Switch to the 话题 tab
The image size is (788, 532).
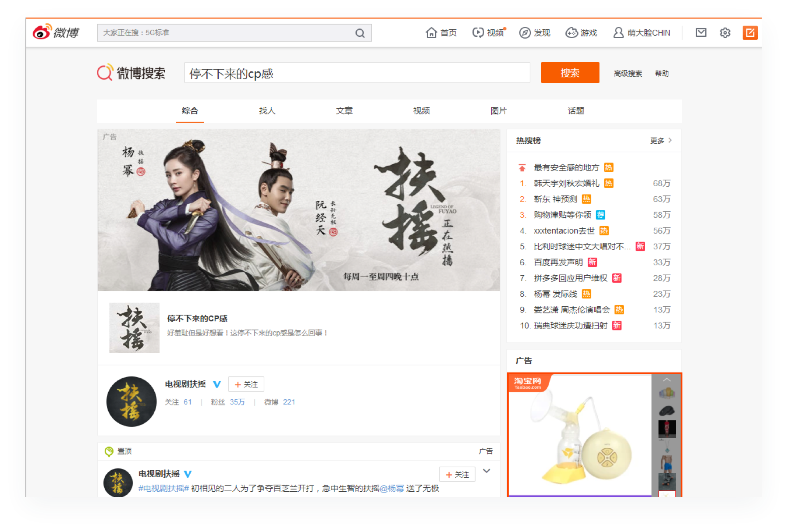click(576, 111)
